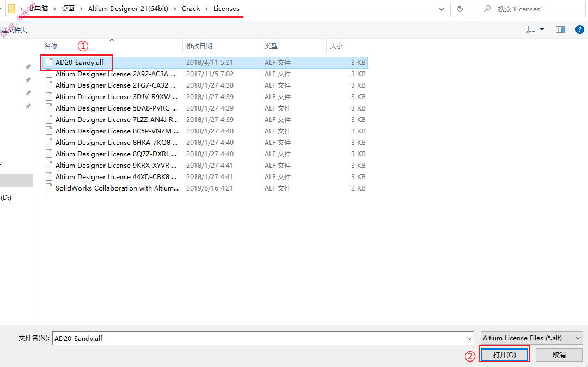Open the change view layout icon
Screen dimensions: 588x367
tap(530, 29)
